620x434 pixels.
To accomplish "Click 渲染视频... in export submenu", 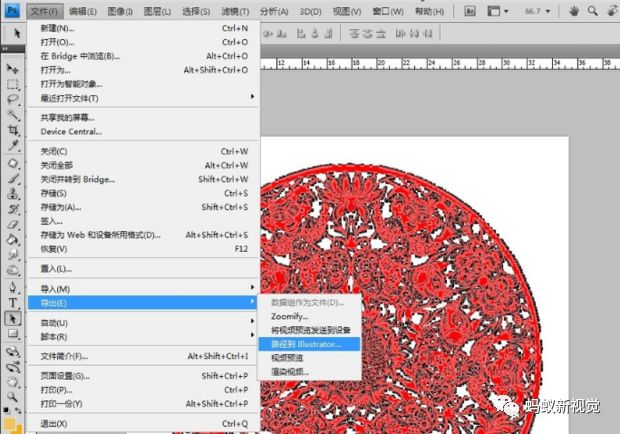I will coord(309,372).
